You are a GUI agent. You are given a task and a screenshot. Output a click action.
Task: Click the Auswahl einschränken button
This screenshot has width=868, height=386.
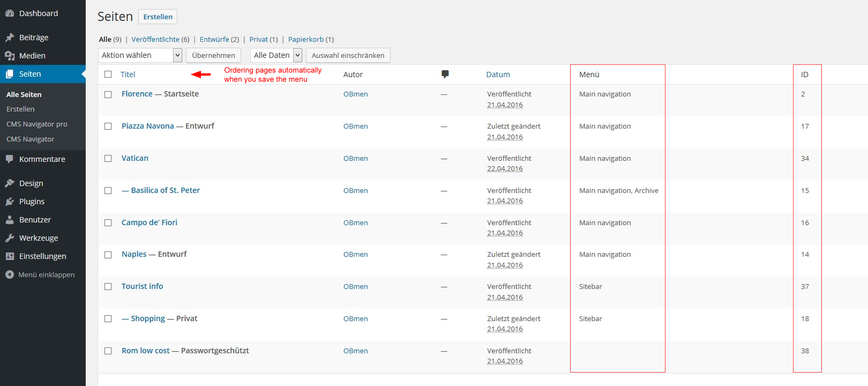[348, 55]
